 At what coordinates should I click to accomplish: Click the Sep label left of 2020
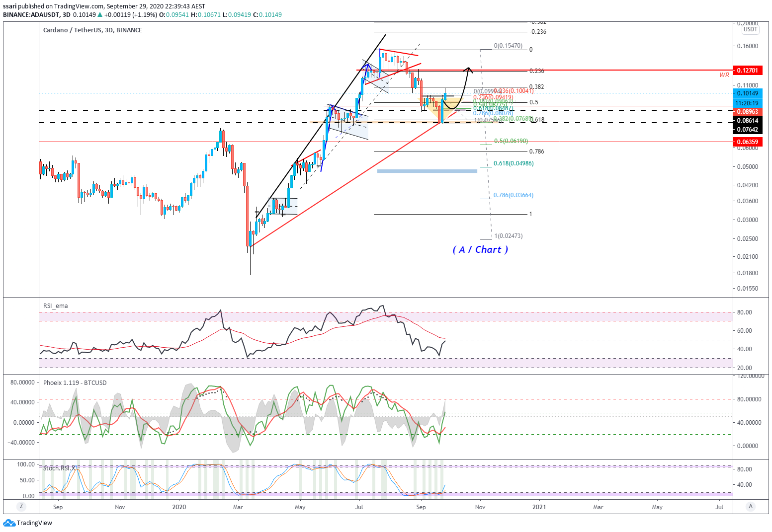(x=58, y=507)
